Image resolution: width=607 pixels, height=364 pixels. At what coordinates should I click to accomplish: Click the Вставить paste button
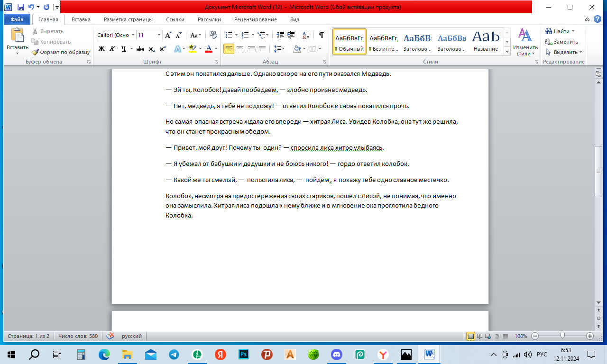[18, 42]
